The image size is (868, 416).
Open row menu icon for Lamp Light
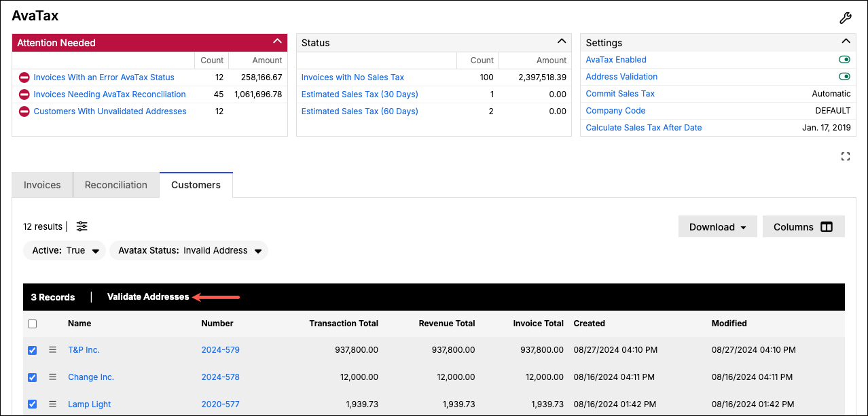pos(52,404)
